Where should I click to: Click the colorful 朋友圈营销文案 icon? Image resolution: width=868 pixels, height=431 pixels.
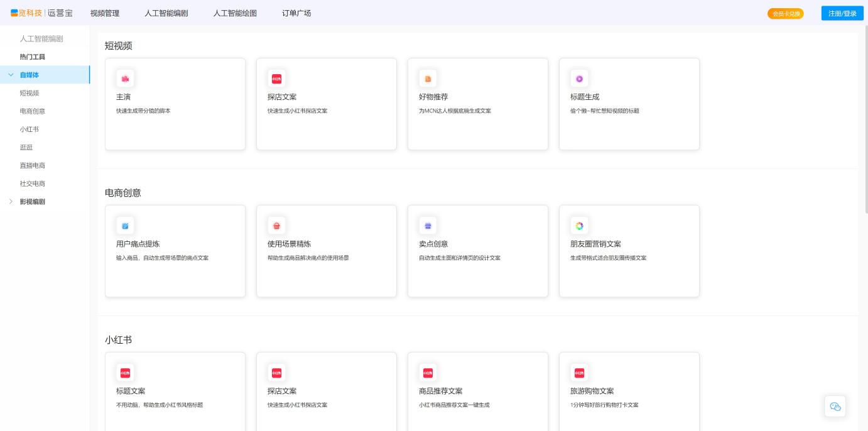point(579,226)
